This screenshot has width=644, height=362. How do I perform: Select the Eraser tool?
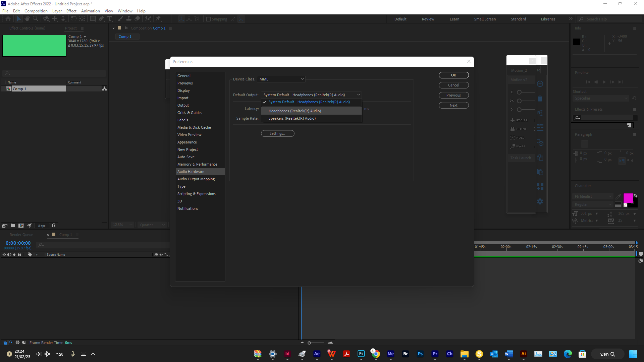click(138, 19)
